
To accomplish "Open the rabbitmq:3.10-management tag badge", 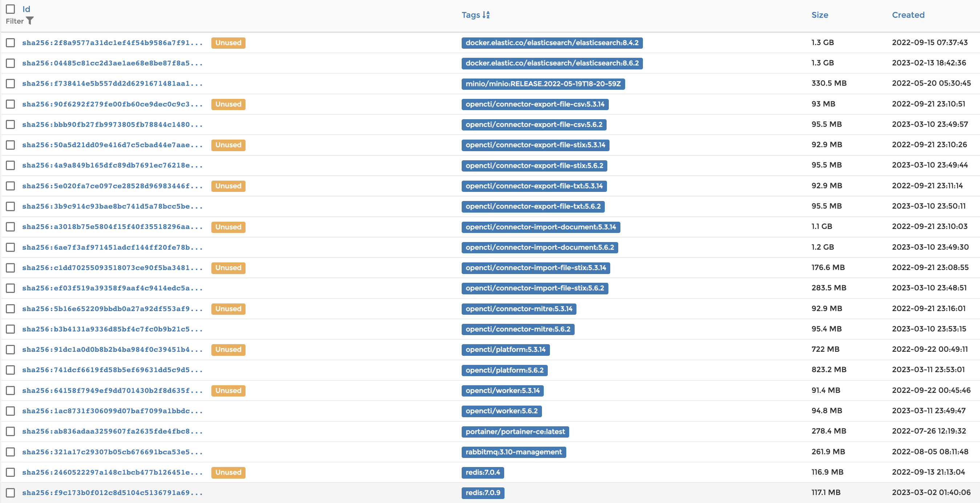I will pos(514,452).
